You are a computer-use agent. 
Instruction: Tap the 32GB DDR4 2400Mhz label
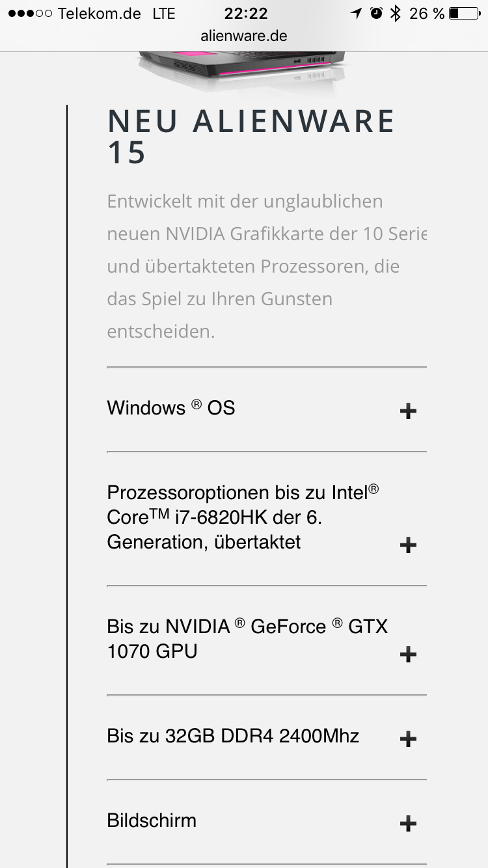click(x=233, y=736)
